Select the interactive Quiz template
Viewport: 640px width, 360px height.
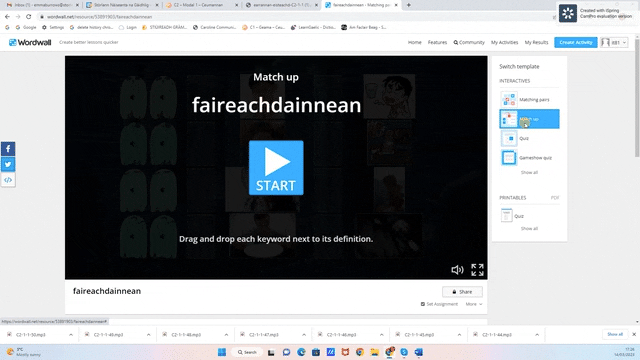pyautogui.click(x=529, y=138)
